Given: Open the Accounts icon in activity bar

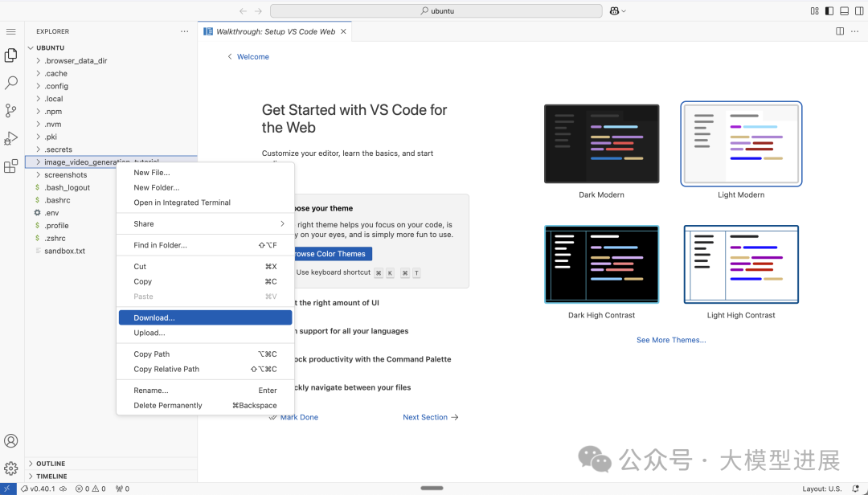Looking at the screenshot, I should click(x=10, y=440).
